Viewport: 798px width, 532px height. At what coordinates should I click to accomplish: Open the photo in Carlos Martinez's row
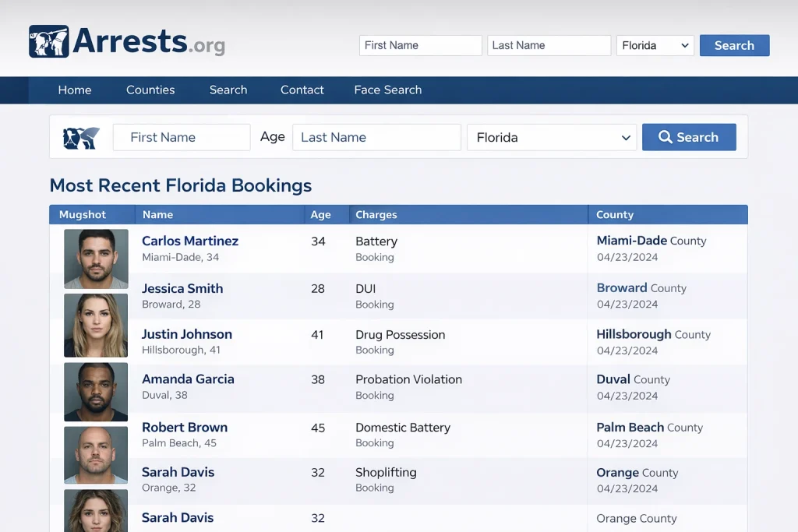tap(96, 259)
